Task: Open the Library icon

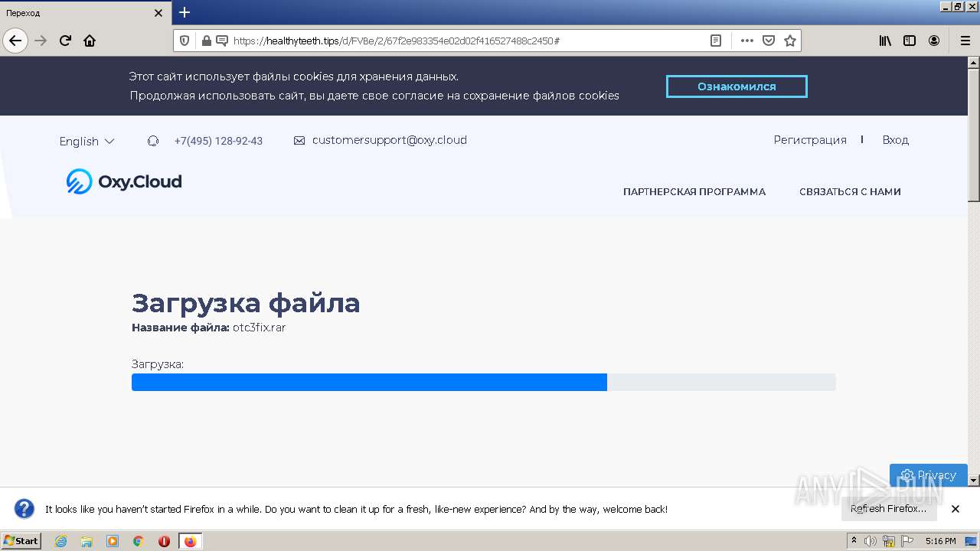Action: click(885, 41)
